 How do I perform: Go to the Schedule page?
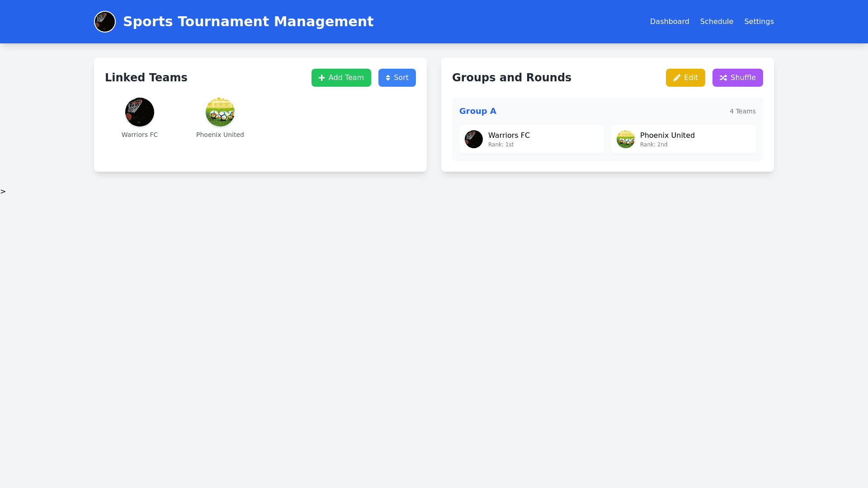click(x=717, y=22)
